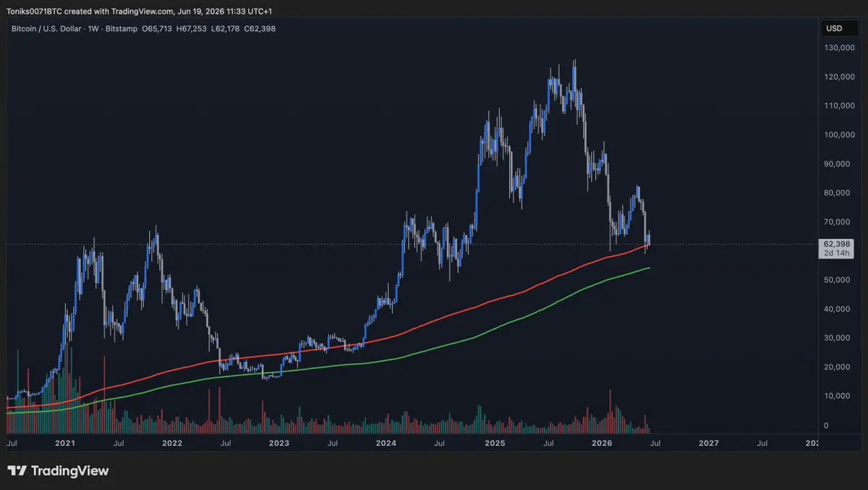The height and width of the screenshot is (490, 868).
Task: Click the 2021 marker on time axis
Action: [65, 442]
